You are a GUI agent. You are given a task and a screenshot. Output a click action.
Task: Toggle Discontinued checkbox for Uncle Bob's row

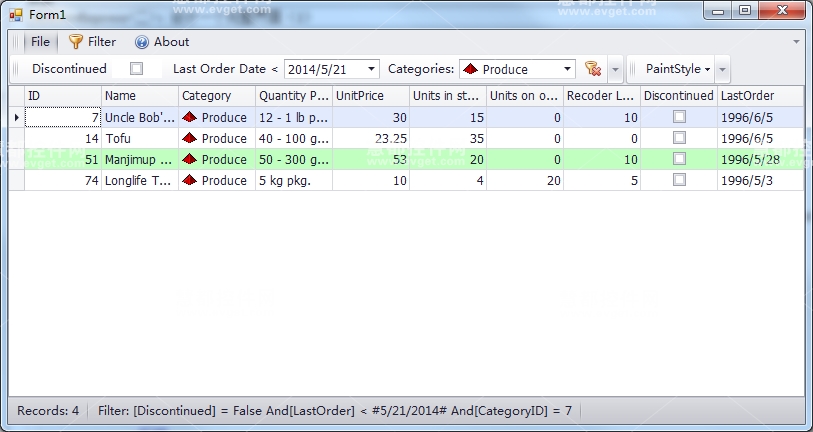[x=679, y=117]
